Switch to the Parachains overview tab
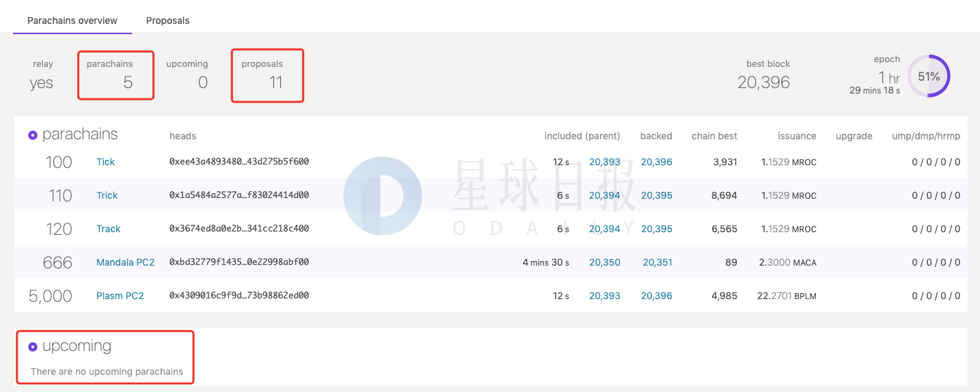The width and height of the screenshot is (980, 392). coord(72,20)
